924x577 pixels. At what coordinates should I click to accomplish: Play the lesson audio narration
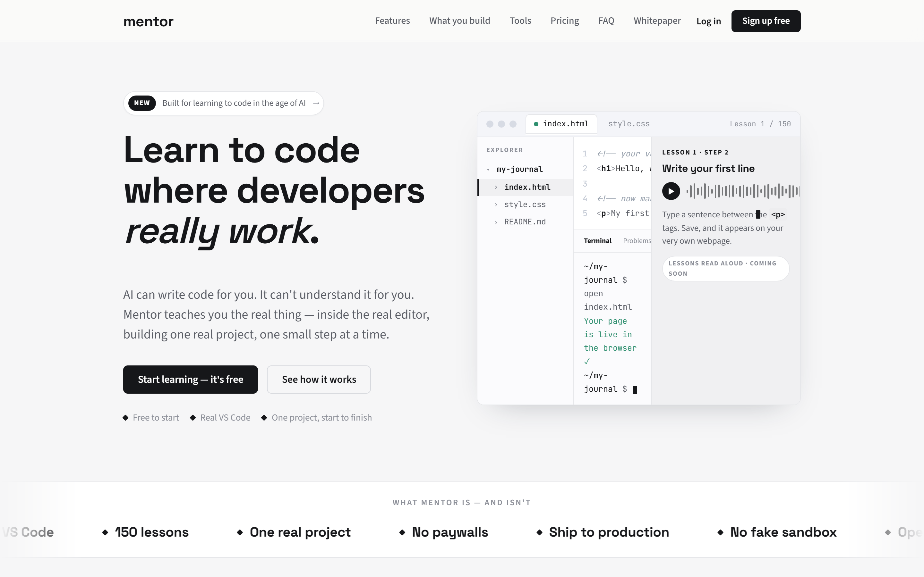[x=671, y=191]
